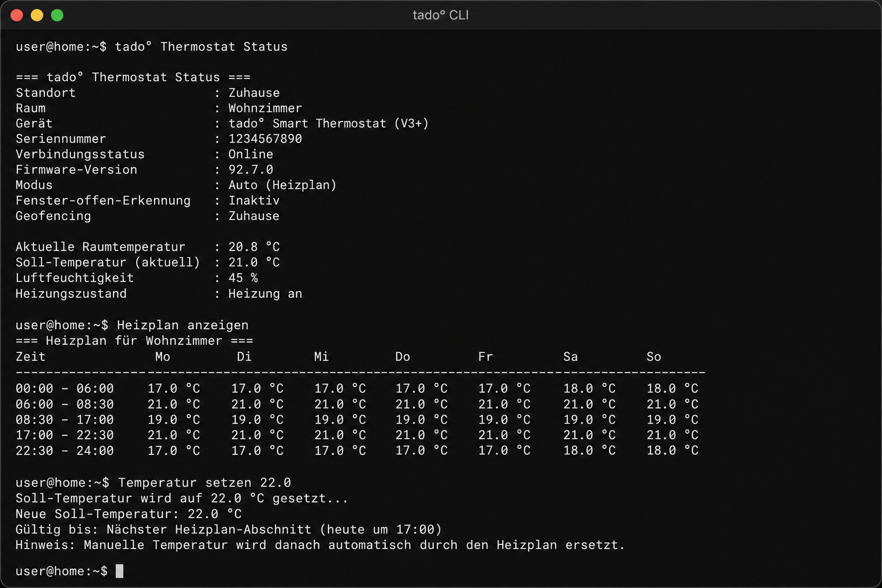Viewport: 882px width, 588px height.
Task: Click the 'Auto (Heizplan)' mode value
Action: pos(282,185)
